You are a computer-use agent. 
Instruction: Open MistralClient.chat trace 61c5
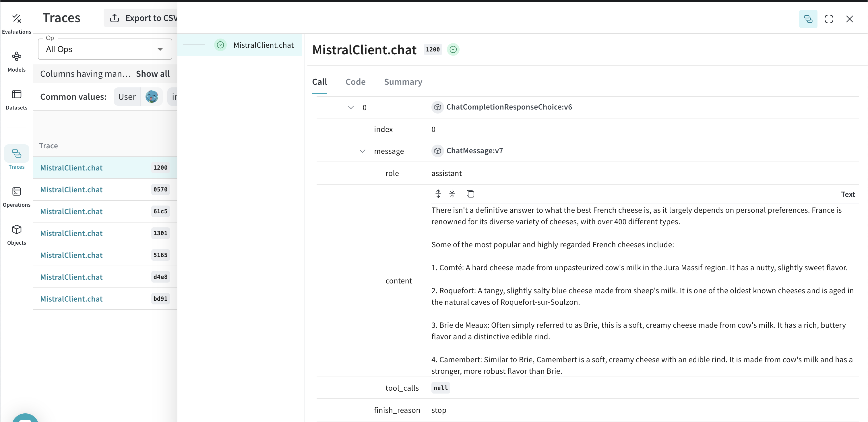[71, 212]
